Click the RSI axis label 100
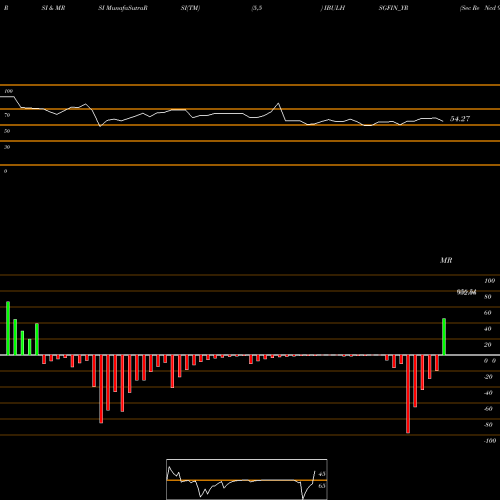 [9, 91]
